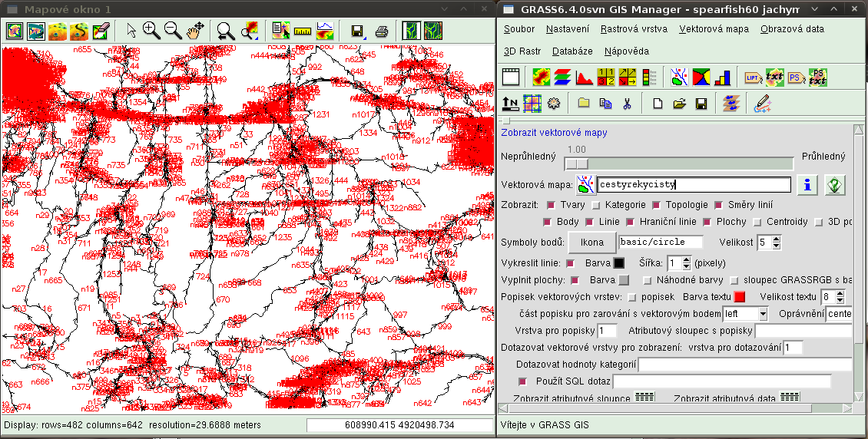Enable the Kategorie checkbox
Screen dimensions: 868x439
pos(595,205)
